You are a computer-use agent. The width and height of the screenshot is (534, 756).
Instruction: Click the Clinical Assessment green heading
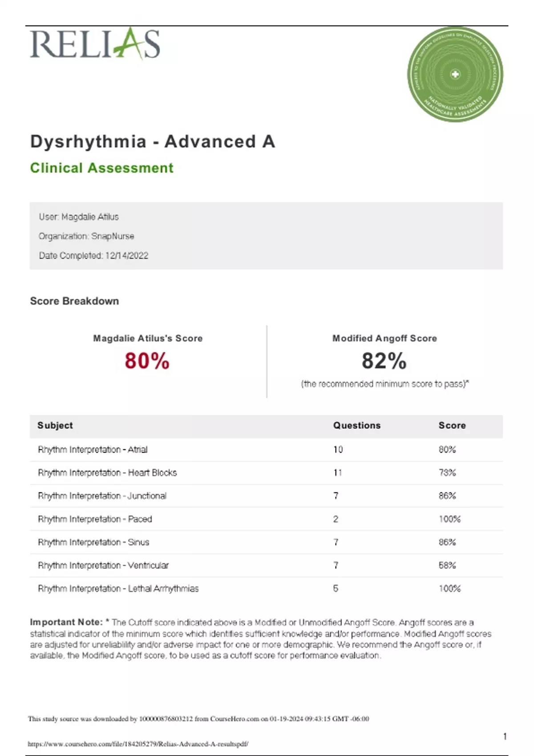(x=101, y=168)
